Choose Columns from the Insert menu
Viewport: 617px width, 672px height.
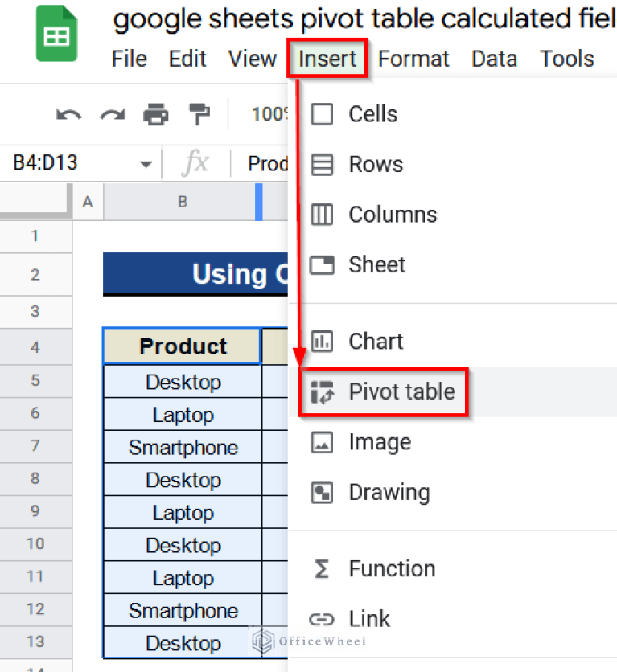(453, 215)
